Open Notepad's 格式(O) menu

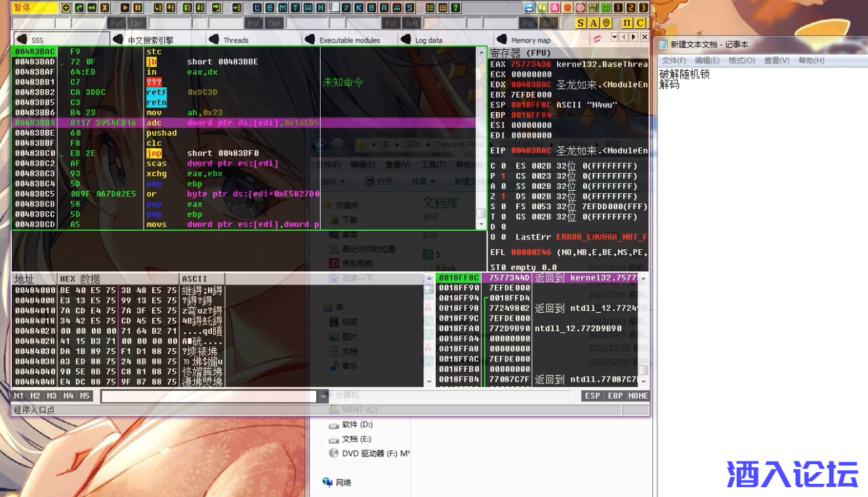[x=741, y=60]
